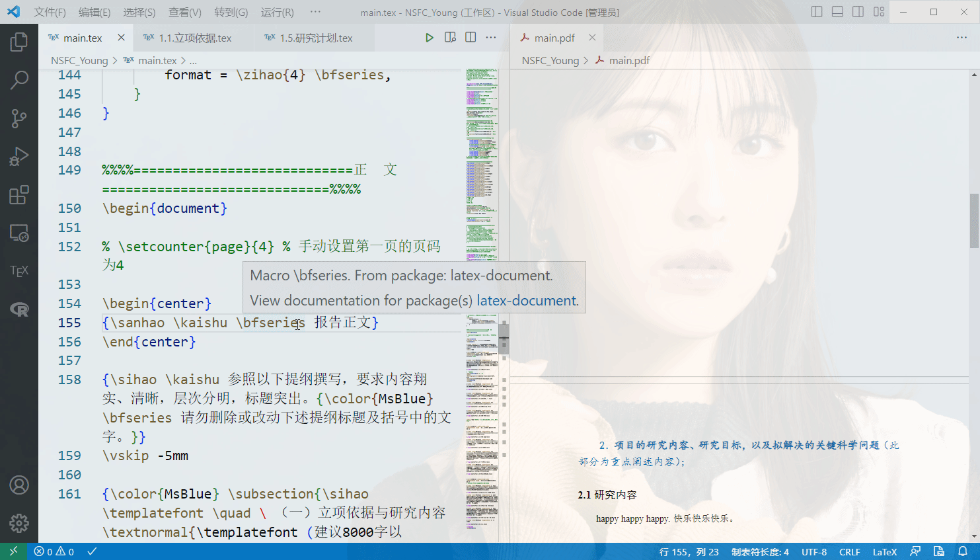Open the View LaTeX PDF preview icon

450,38
